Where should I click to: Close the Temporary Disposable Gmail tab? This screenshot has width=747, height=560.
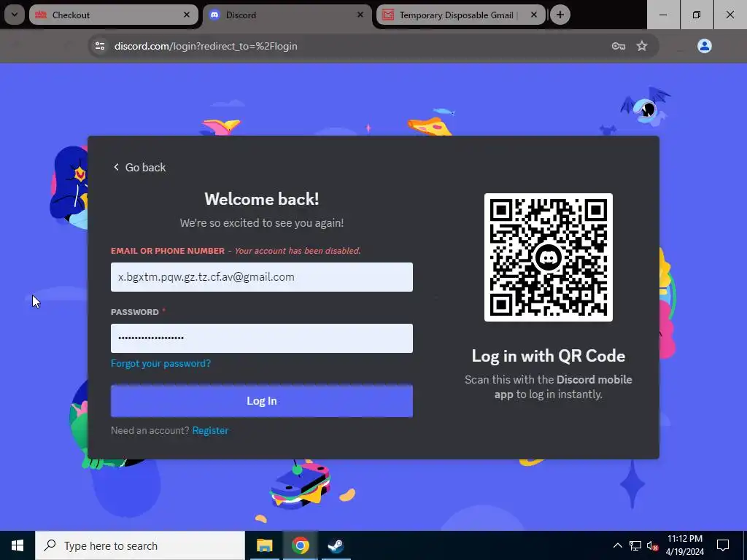click(534, 15)
